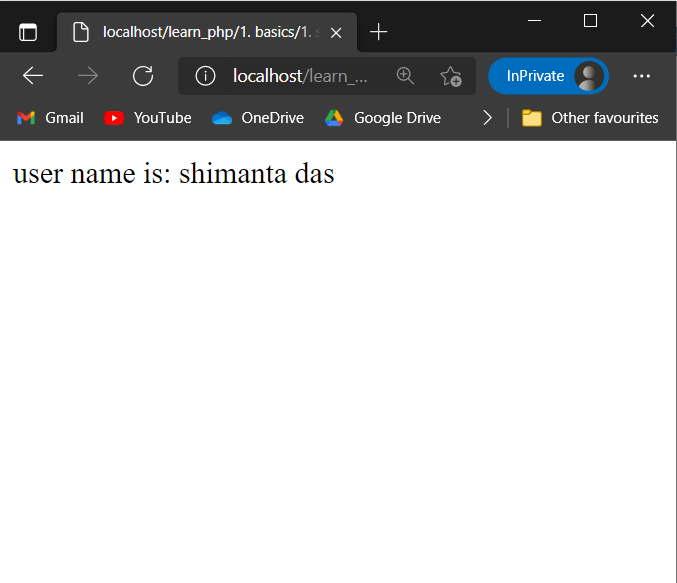Open the YouTube bookmark

coord(148,118)
